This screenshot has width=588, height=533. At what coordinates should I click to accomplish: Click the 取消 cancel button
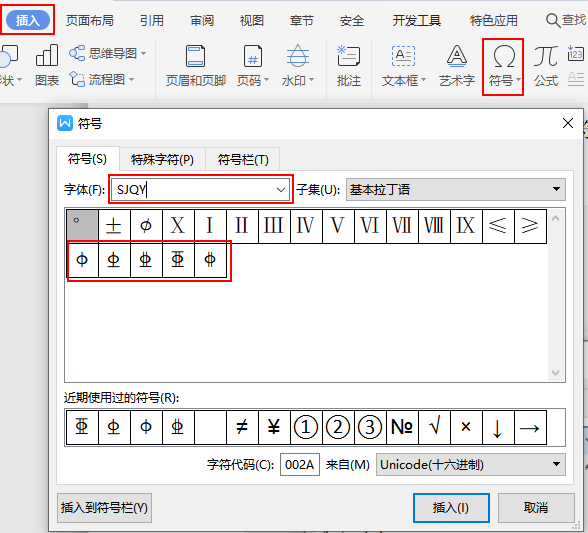pos(536,508)
